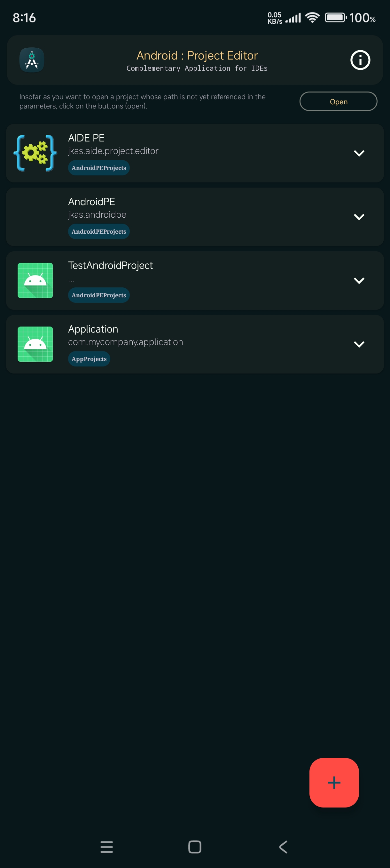Tap the cellular signal bars icon

tap(293, 18)
